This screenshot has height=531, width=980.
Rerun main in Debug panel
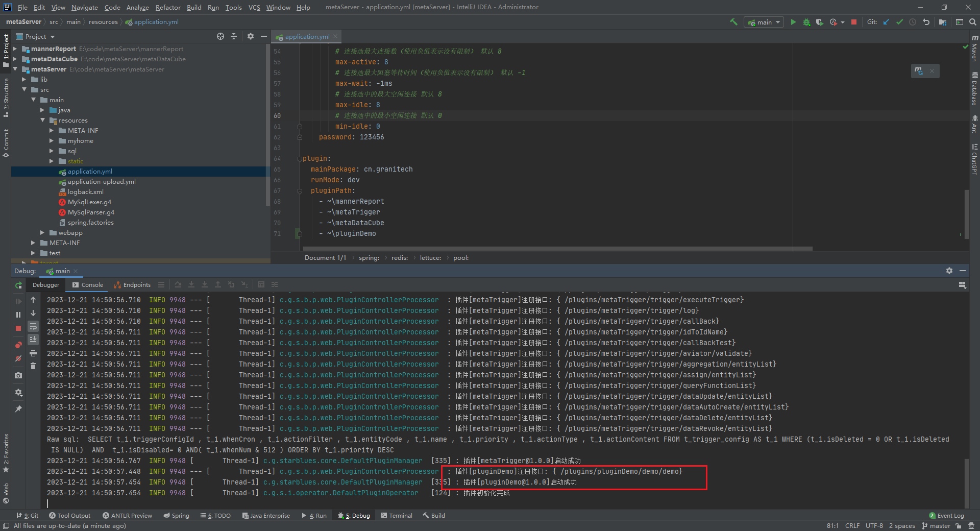pos(18,285)
